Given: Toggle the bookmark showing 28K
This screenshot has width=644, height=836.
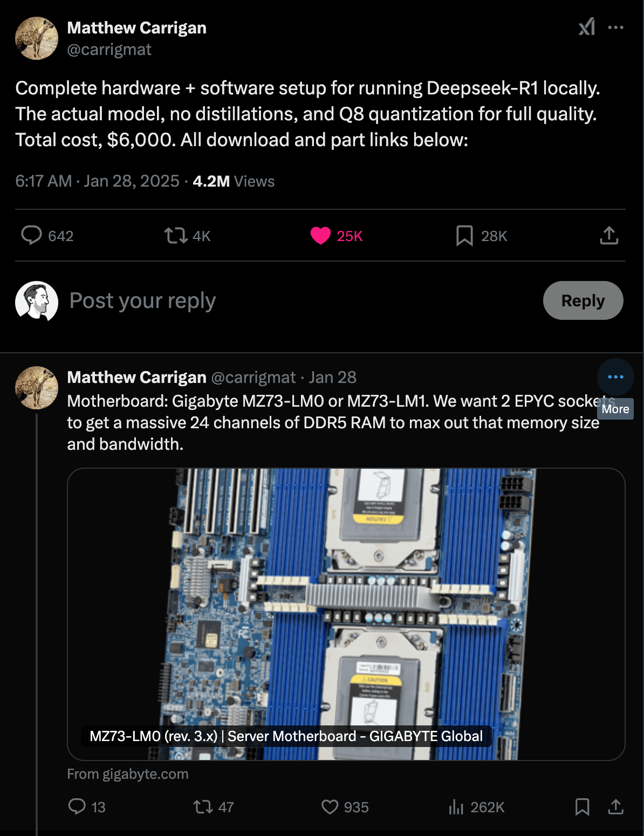Looking at the screenshot, I should tap(464, 236).
